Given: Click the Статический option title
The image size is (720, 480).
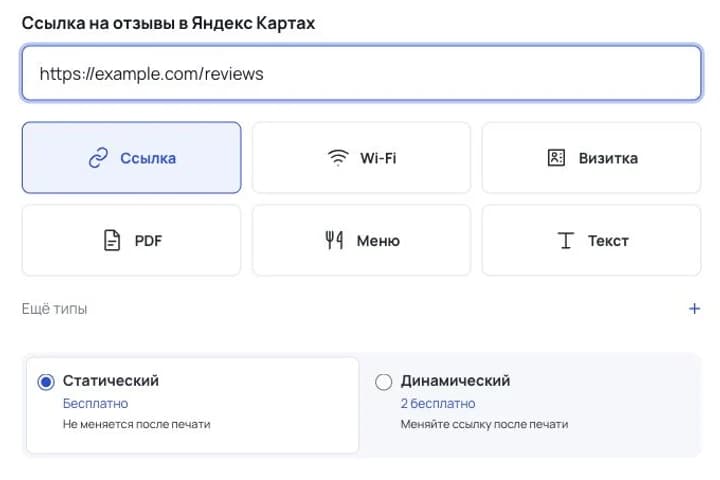Looking at the screenshot, I should tap(111, 380).
